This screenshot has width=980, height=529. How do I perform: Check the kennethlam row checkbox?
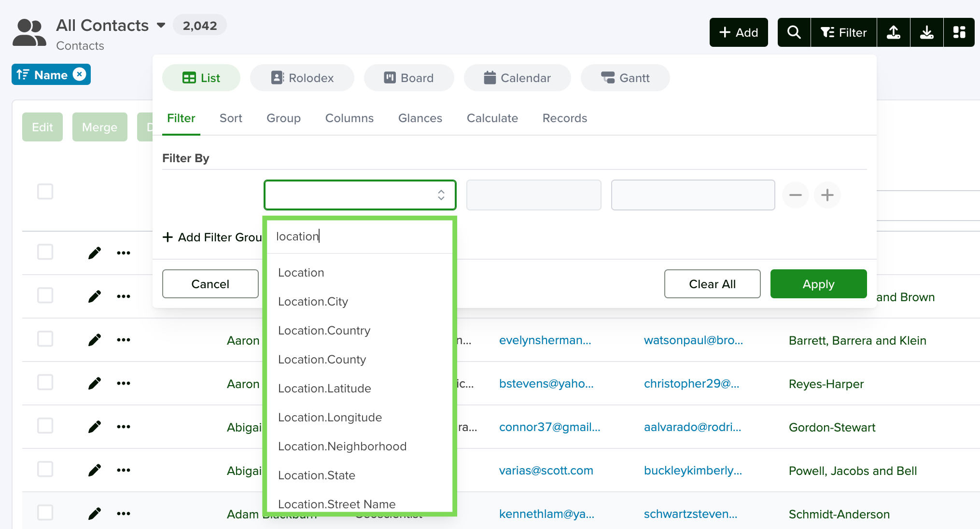tap(45, 513)
